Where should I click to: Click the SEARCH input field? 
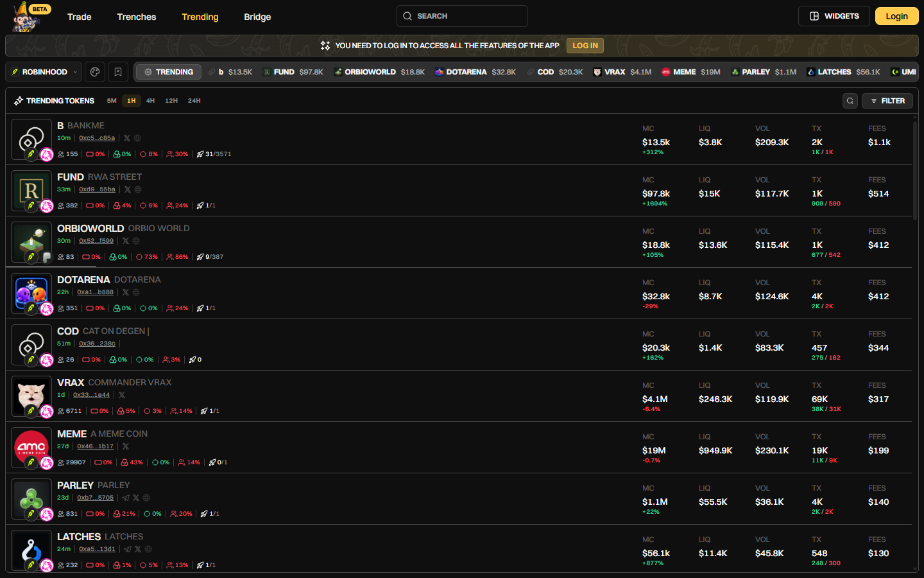pyautogui.click(x=462, y=16)
